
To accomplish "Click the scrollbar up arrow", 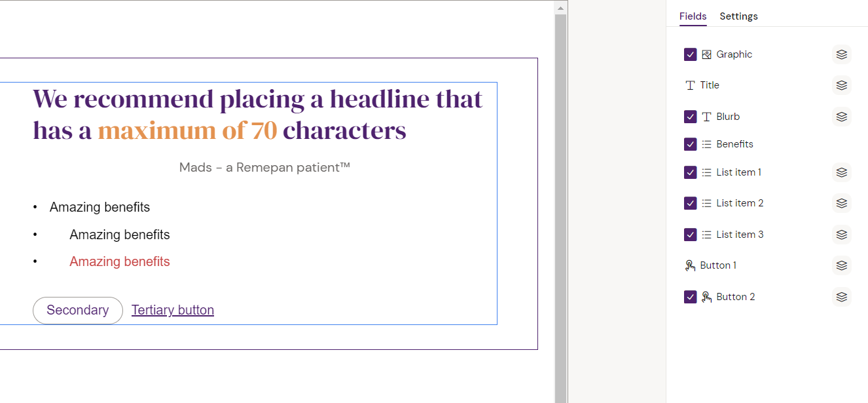I will (x=560, y=8).
